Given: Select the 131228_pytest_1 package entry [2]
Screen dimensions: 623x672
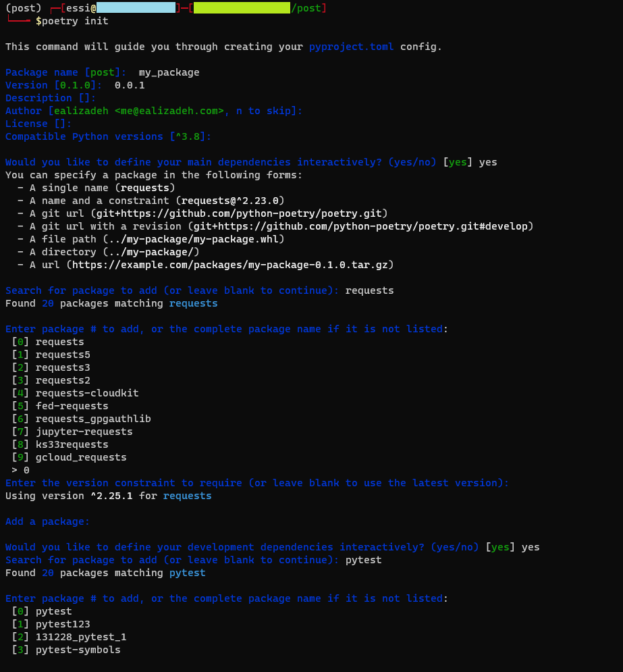Looking at the screenshot, I should (x=77, y=636).
